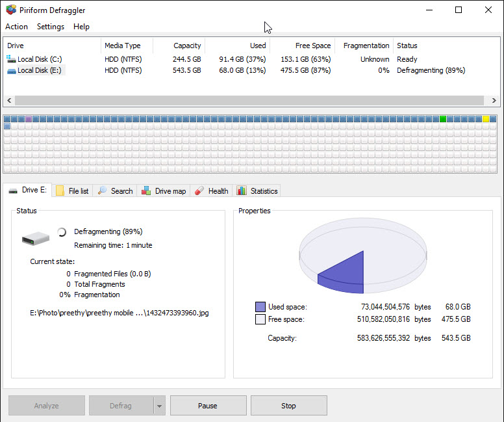The width and height of the screenshot is (504, 422).
Task: Click the Statistics bar chart icon
Action: (x=242, y=191)
